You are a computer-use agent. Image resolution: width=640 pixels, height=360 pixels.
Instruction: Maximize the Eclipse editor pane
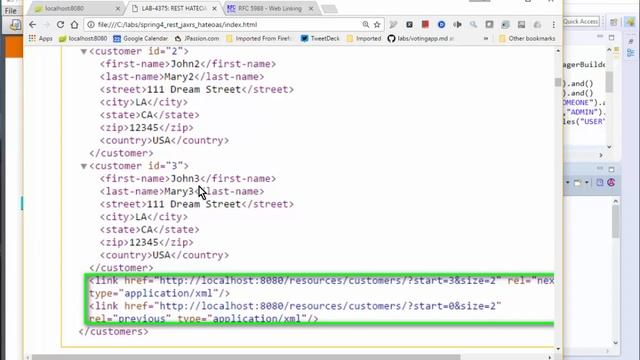click(x=611, y=38)
